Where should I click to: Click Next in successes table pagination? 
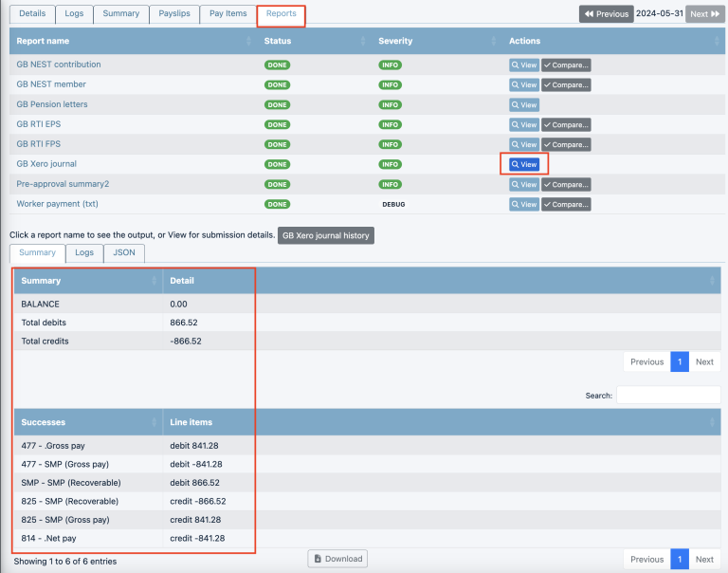pos(704,560)
